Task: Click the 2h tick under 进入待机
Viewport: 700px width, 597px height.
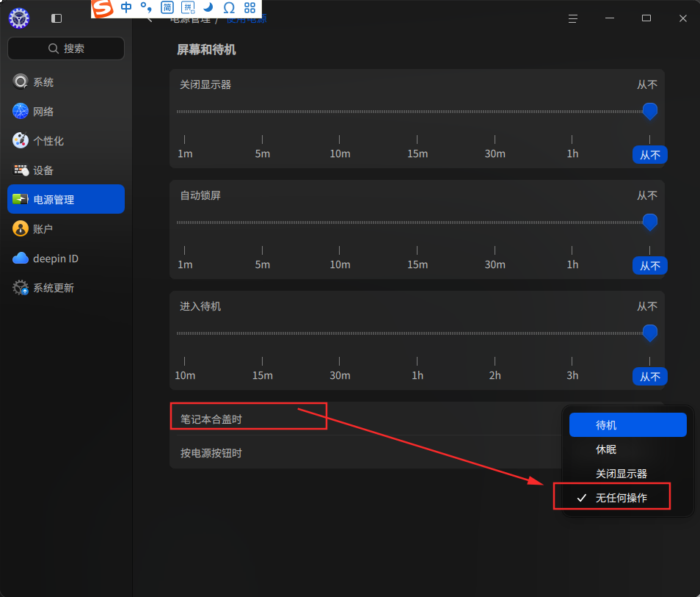Action: [495, 369]
